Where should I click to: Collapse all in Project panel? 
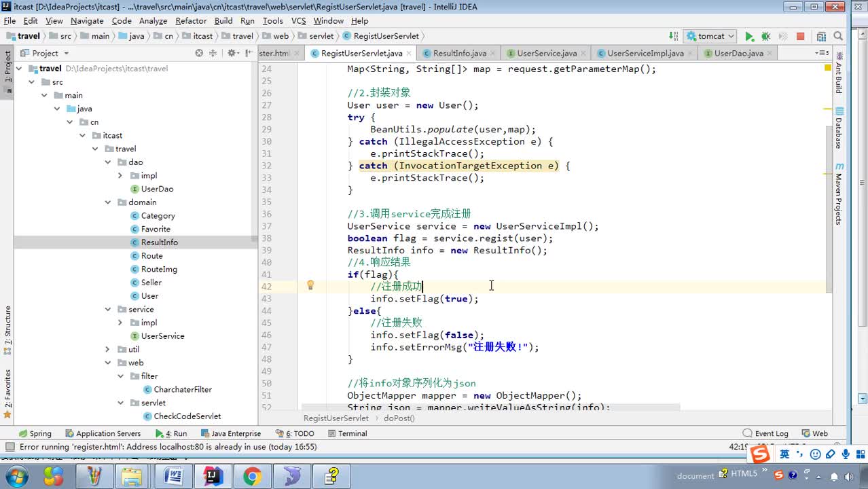pyautogui.click(x=213, y=53)
